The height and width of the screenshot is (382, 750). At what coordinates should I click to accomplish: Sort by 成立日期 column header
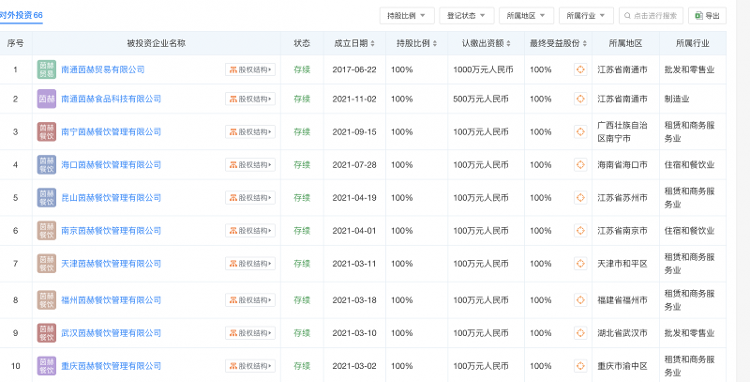tap(354, 44)
